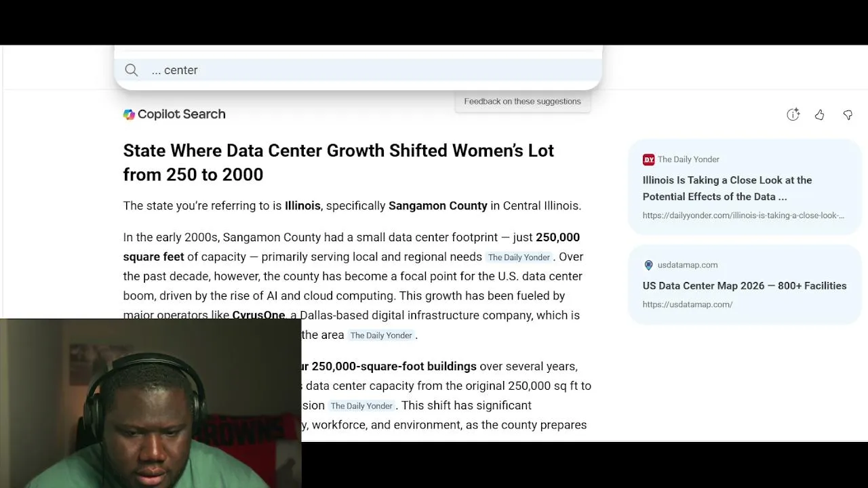Viewport: 868px width, 488px height.
Task: Follow the usdatamap.com URL
Action: pos(688,304)
